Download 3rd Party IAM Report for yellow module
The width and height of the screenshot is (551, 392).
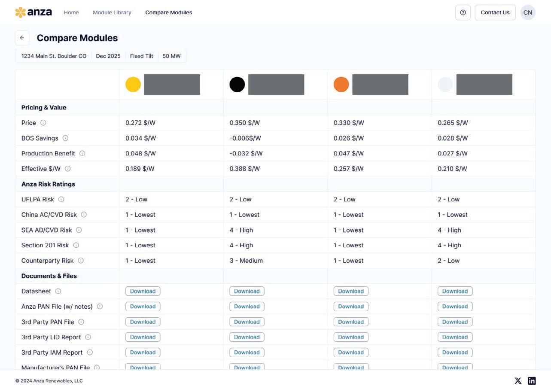(143, 352)
